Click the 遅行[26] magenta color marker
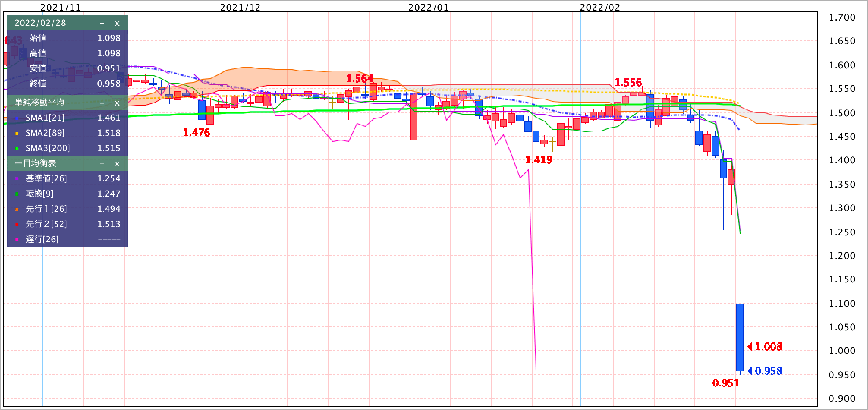Image resolution: width=868 pixels, height=410 pixels. [x=17, y=240]
